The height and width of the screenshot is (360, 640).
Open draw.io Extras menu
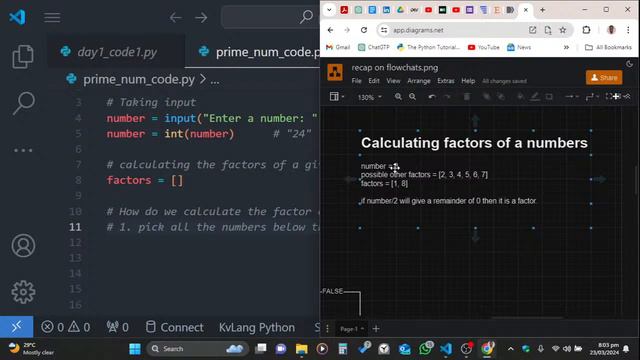pyautogui.click(x=446, y=81)
